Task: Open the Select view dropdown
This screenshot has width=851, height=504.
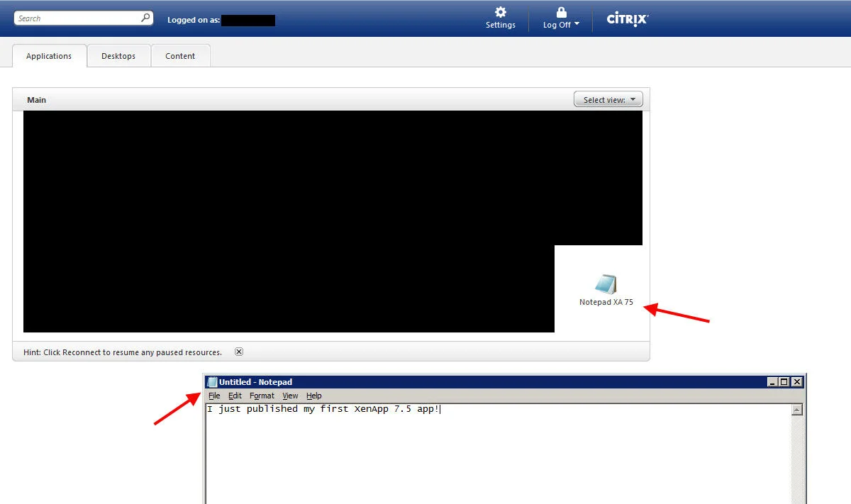Action: 608,100
